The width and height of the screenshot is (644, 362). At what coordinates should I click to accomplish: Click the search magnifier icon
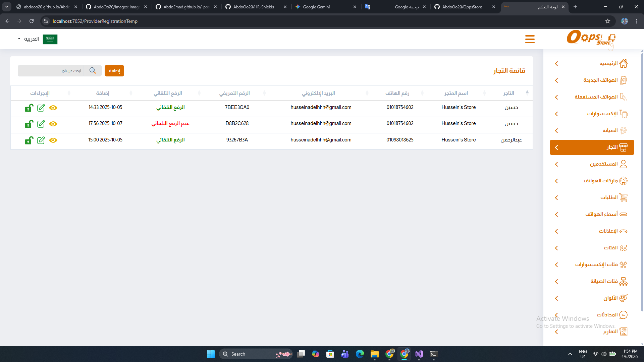click(93, 71)
